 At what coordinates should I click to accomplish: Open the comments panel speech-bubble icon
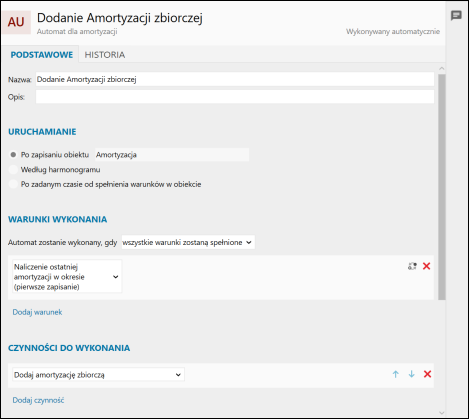click(x=456, y=16)
